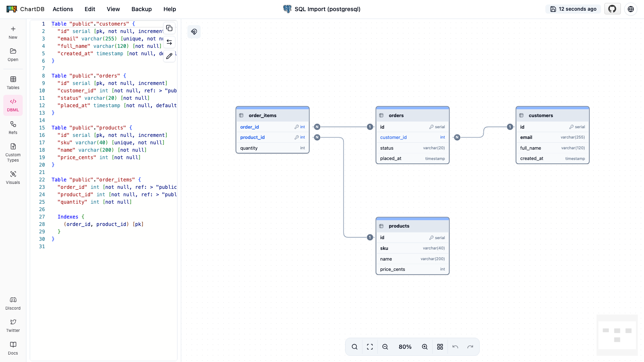Open the Docs link in sidebar
Viewport: 644px width, 362px height.
[13, 348]
